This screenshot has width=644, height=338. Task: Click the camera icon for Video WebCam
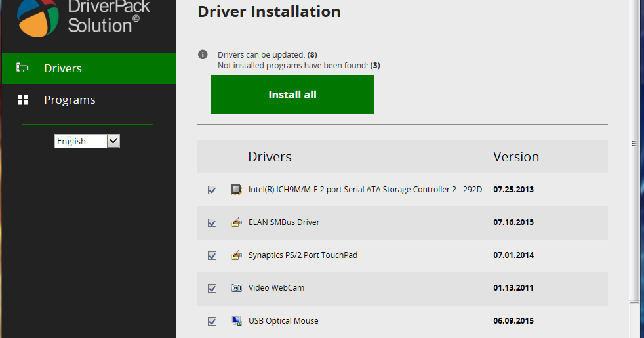(237, 288)
